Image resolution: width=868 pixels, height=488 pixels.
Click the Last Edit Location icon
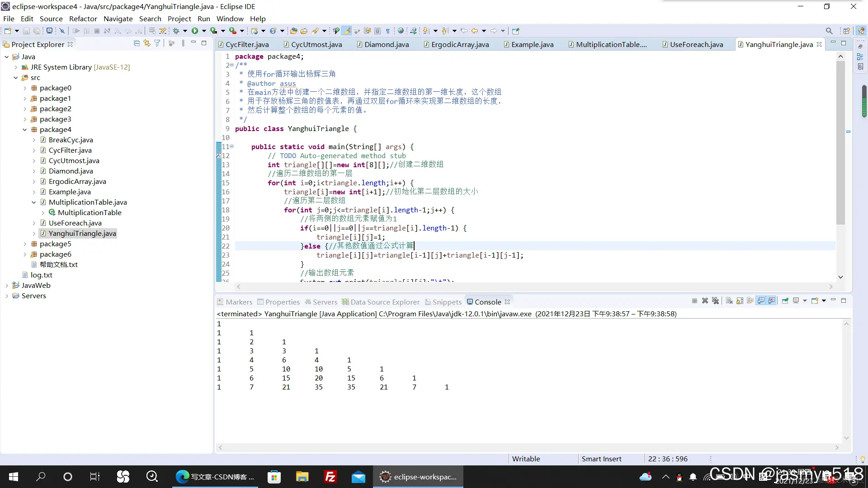pos(464,31)
